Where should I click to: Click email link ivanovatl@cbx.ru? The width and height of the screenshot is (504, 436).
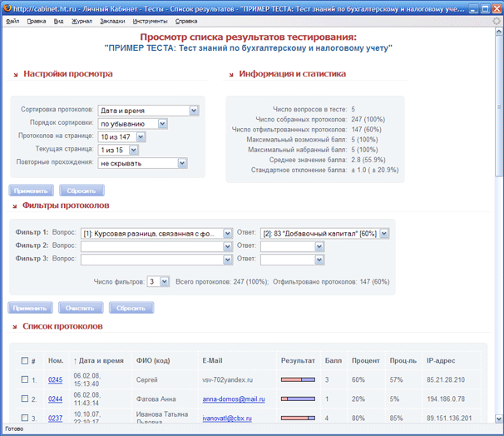[x=227, y=418]
